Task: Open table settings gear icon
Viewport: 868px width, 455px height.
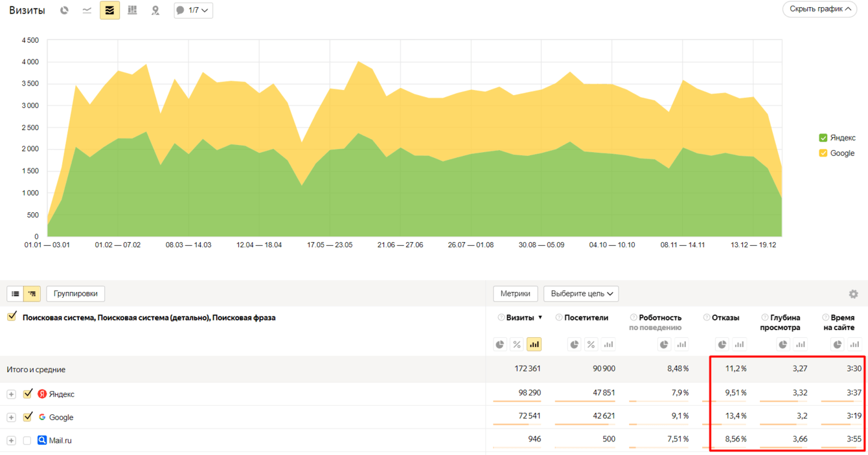Action: pos(853,294)
